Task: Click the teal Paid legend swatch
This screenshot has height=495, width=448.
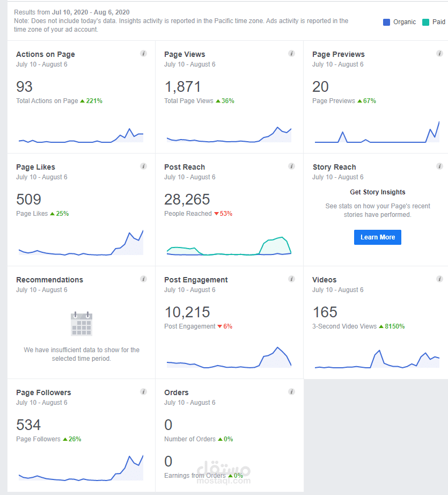Action: point(425,22)
